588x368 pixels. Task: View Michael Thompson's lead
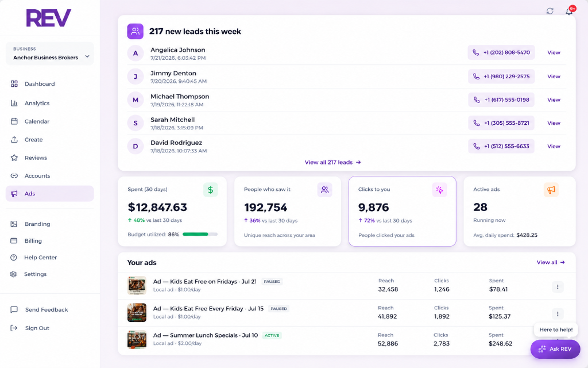[x=554, y=100]
